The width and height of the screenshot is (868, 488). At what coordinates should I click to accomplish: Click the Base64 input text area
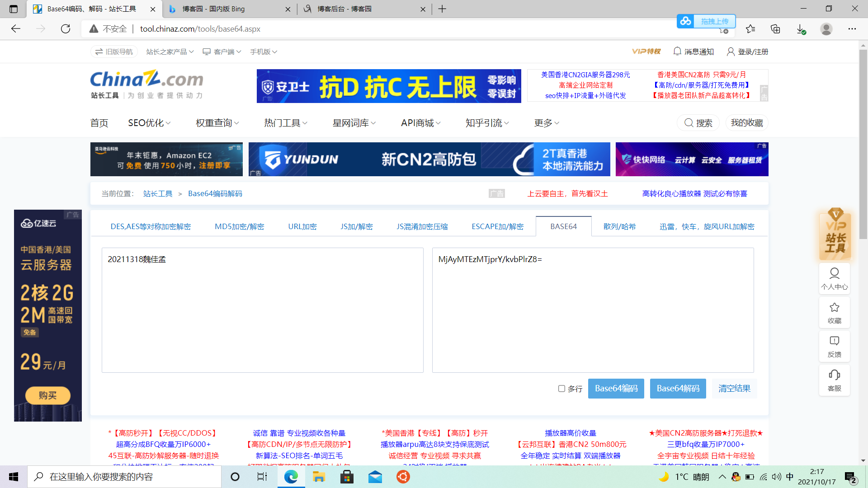tap(262, 310)
